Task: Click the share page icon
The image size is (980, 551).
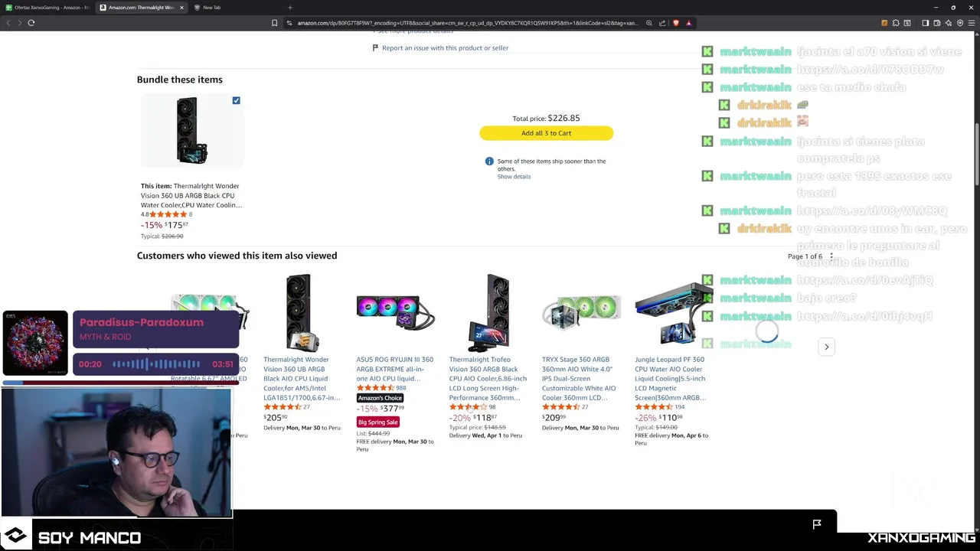Action: click(x=662, y=23)
